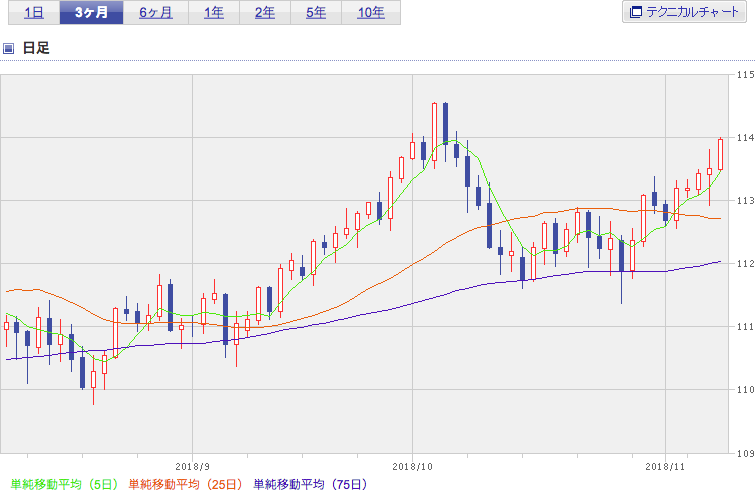This screenshot has height=493, width=755.
Task: Click the 113 price axis label
Action: 745,201
